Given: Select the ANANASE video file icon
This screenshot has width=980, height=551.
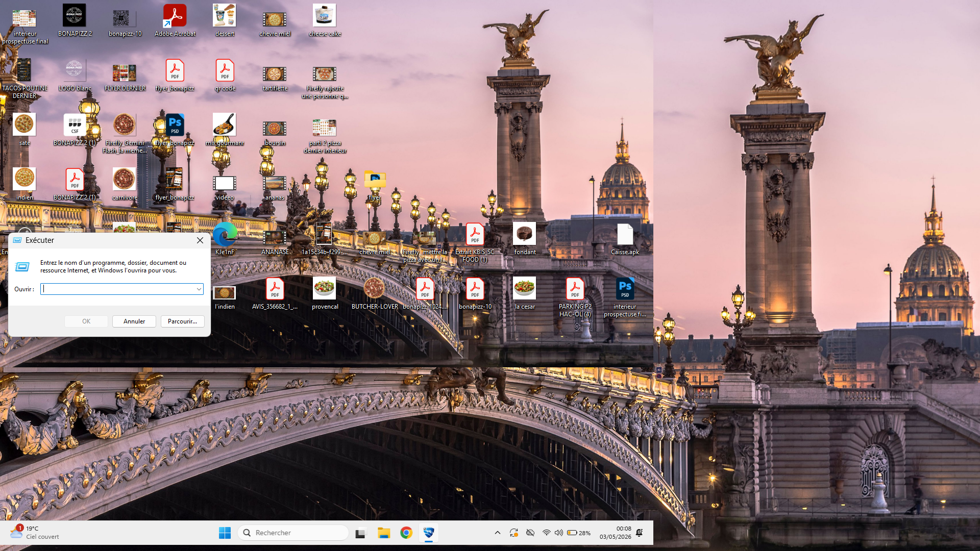Looking at the screenshot, I should [x=275, y=242].
